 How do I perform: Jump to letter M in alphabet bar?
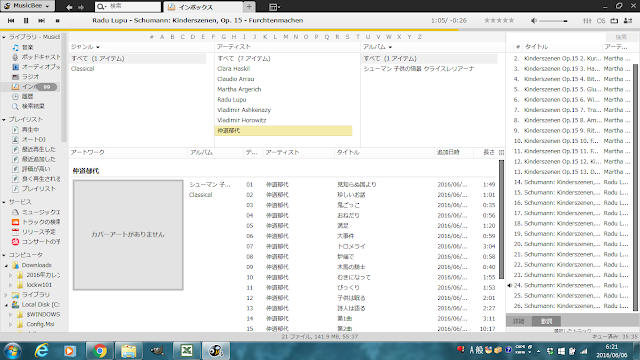285,37
